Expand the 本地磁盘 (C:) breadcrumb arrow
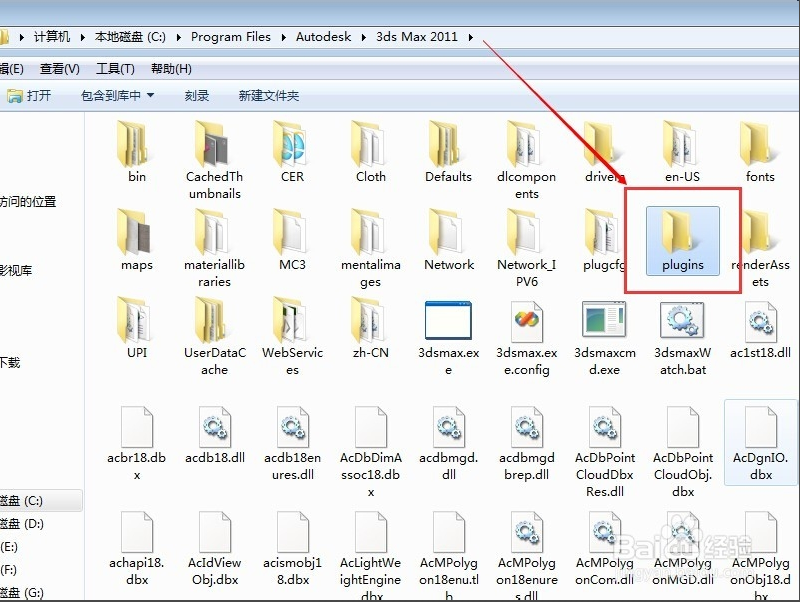Viewport: 800px width, 602px height. tap(179, 37)
